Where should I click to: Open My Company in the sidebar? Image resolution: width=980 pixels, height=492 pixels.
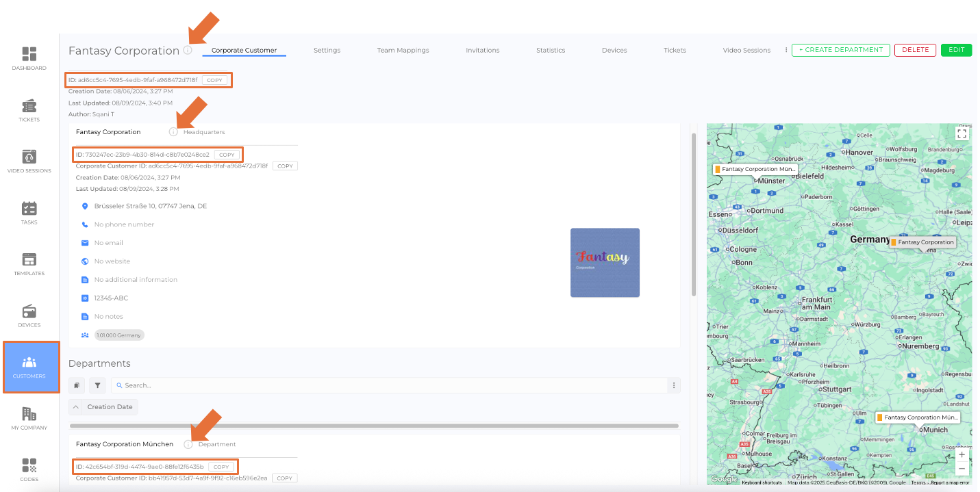click(x=29, y=418)
